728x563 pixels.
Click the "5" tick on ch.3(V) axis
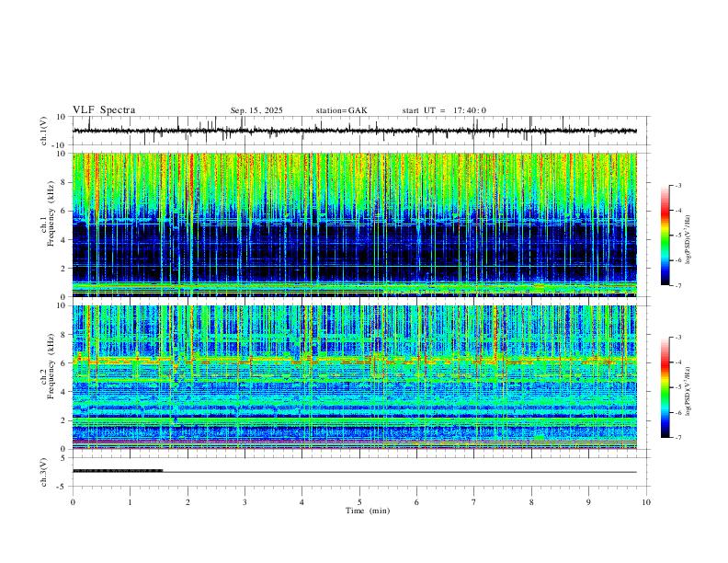[x=63, y=458]
